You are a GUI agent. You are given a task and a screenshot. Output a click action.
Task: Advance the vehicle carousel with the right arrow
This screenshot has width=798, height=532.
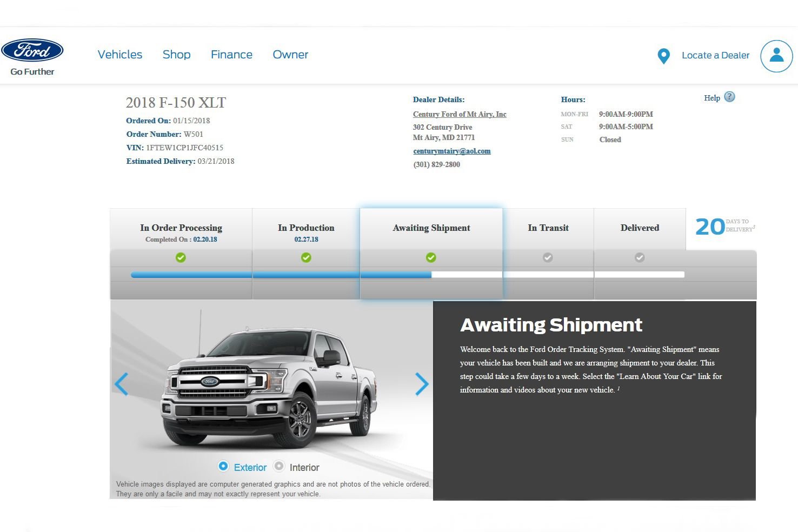[422, 384]
